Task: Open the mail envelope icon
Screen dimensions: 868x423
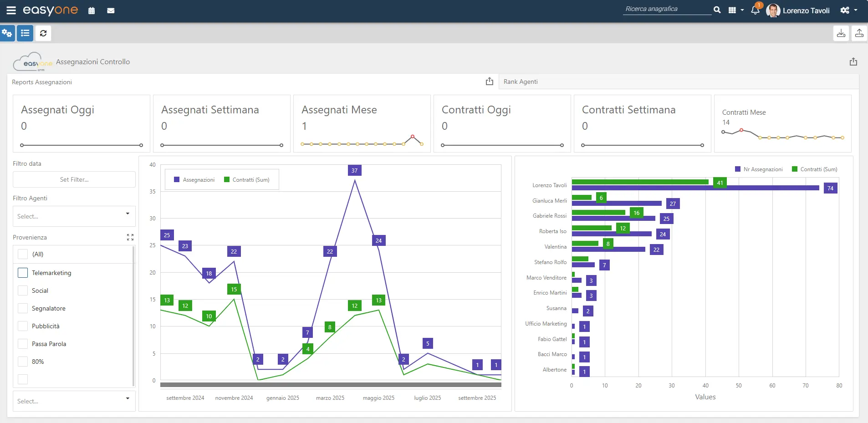Action: coord(111,11)
